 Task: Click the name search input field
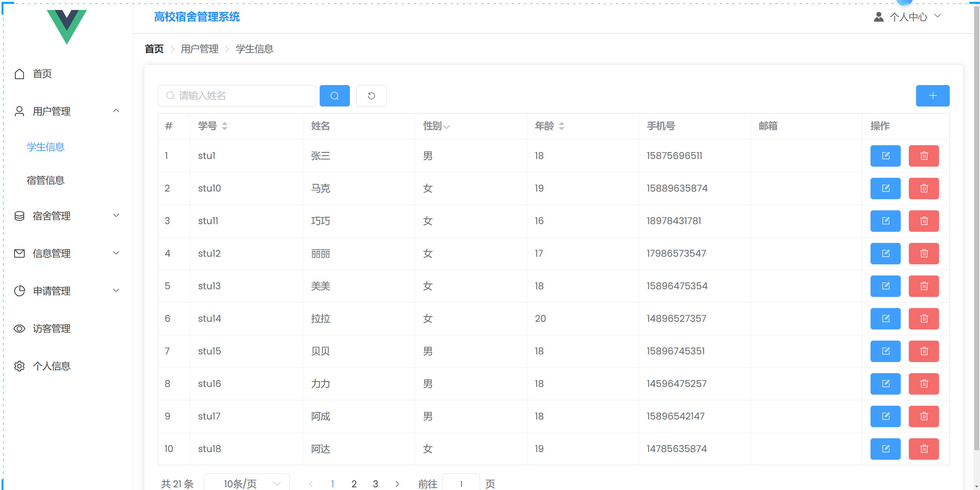pos(237,96)
